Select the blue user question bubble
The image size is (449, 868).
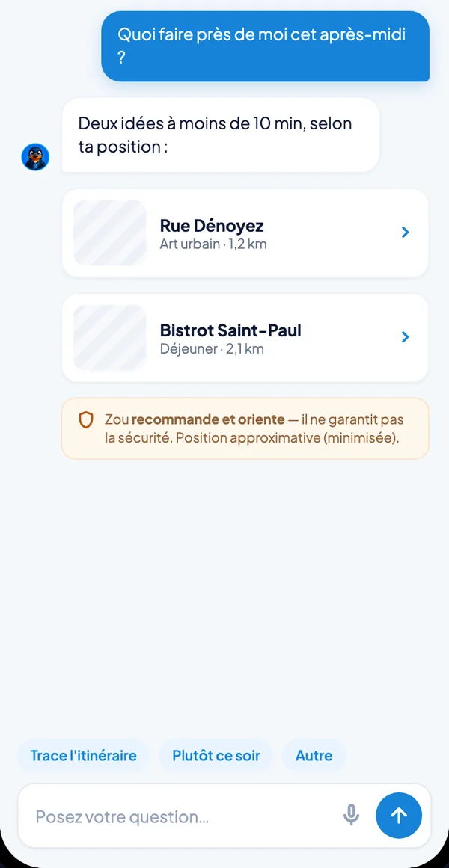265,46
